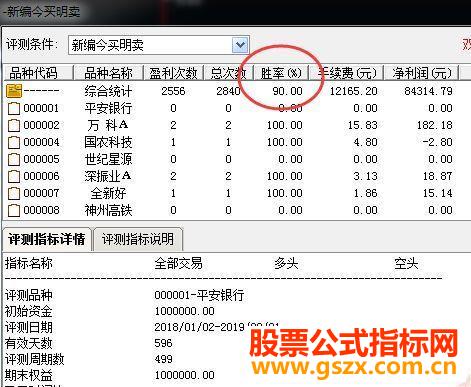Click the 15.14 net profit value
The height and width of the screenshot is (387, 471).
pyautogui.click(x=438, y=193)
